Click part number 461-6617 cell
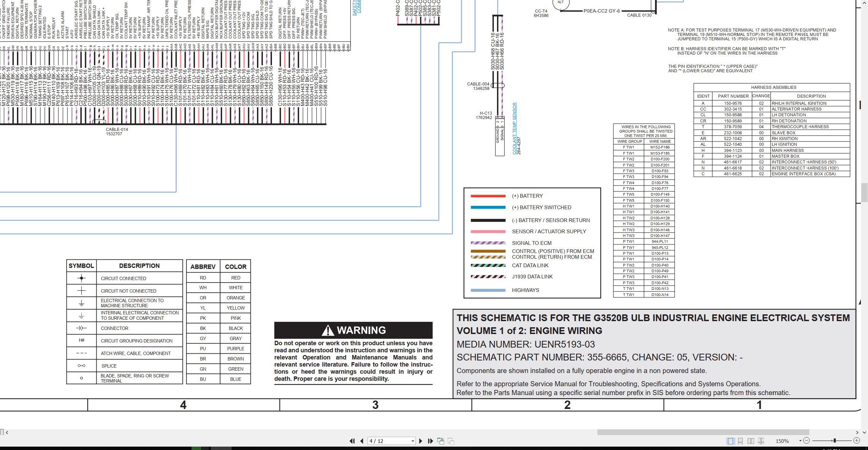 tap(733, 162)
